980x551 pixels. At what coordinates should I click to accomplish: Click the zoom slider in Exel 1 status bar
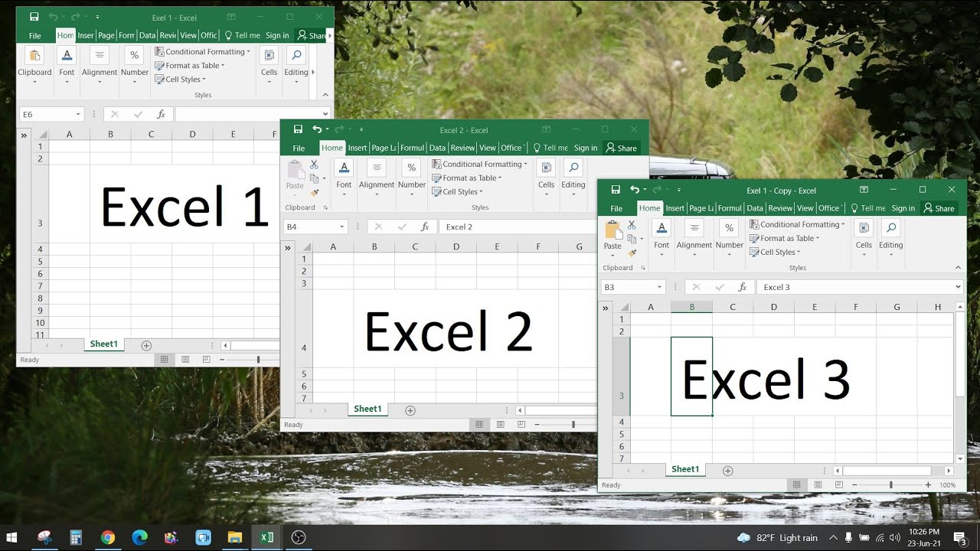coord(258,360)
